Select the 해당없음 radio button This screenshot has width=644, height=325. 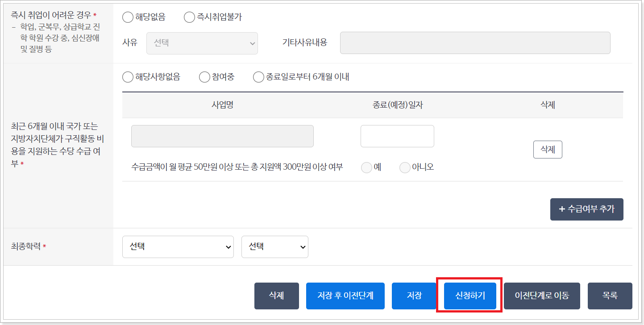[x=128, y=17]
